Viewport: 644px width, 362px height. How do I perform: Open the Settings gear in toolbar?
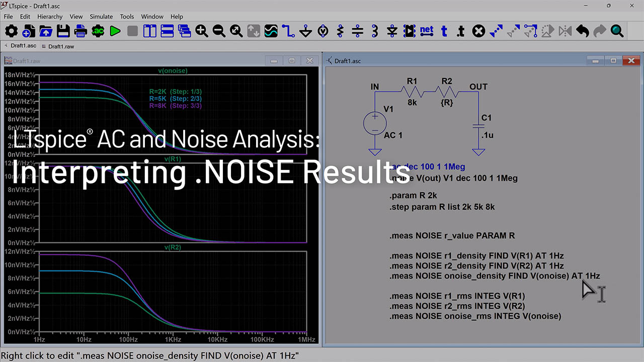(11, 31)
